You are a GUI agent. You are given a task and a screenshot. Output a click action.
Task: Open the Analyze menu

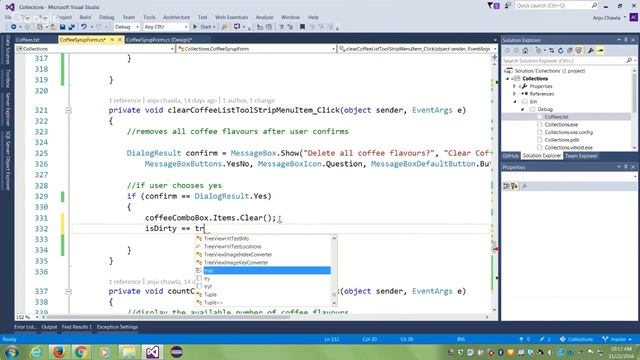(x=264, y=17)
